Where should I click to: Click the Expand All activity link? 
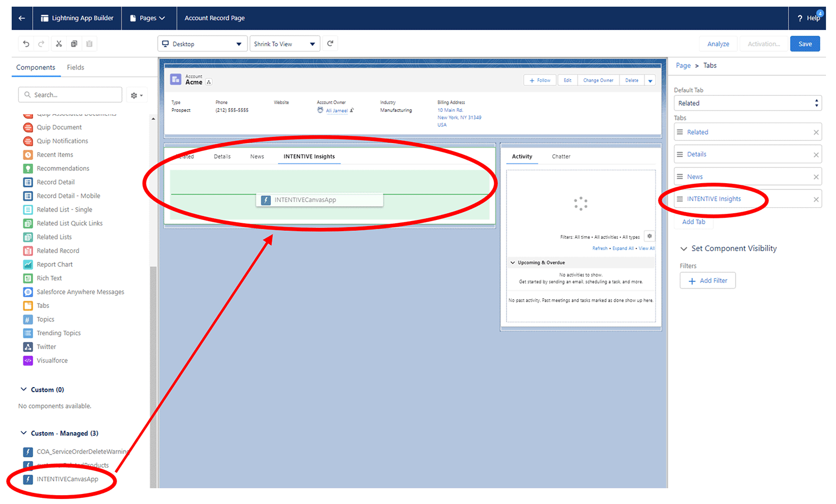pos(623,248)
